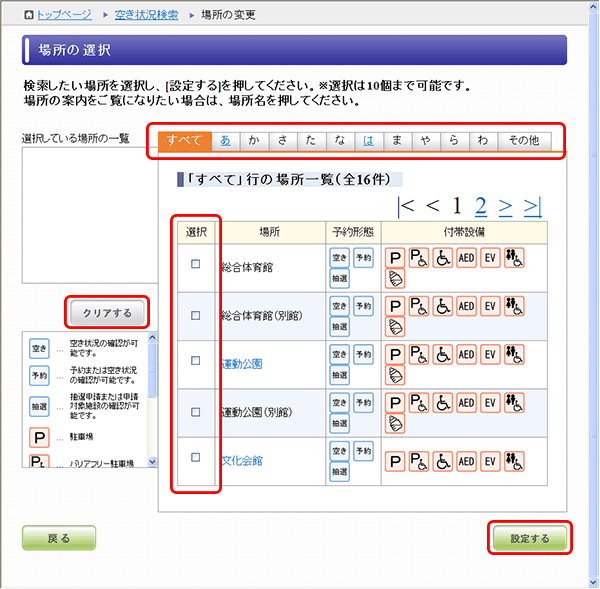This screenshot has height=589, width=600.
Task: Click the クリアする button
Action: [x=107, y=313]
